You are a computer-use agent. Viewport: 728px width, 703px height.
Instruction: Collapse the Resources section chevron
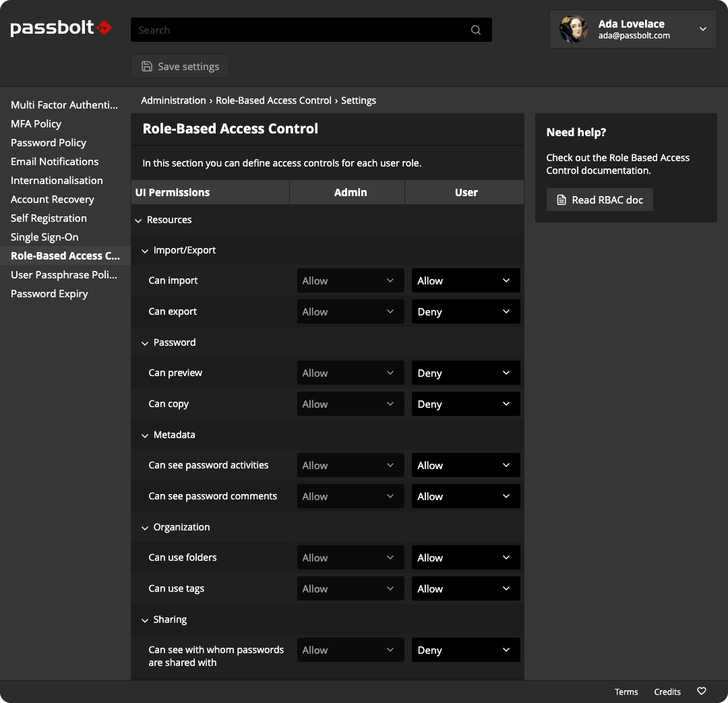138,220
